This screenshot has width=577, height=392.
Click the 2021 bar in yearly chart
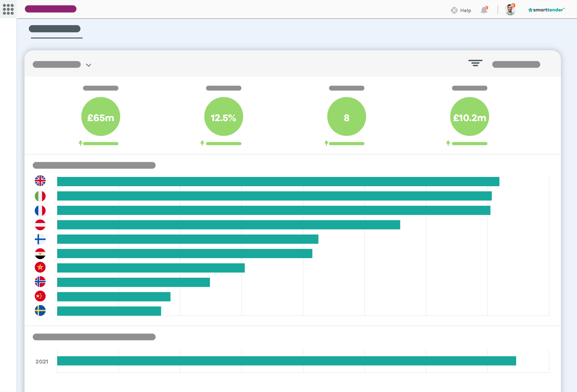pyautogui.click(x=287, y=361)
